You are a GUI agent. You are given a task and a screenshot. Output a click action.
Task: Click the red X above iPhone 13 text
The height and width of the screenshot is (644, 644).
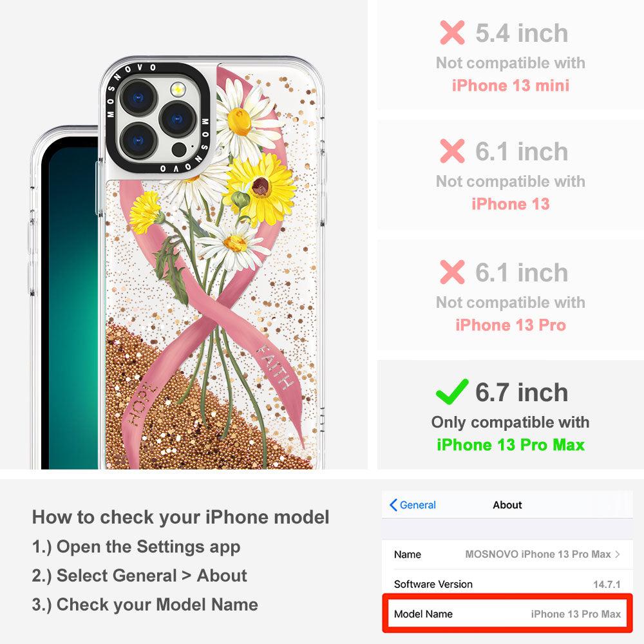452,151
